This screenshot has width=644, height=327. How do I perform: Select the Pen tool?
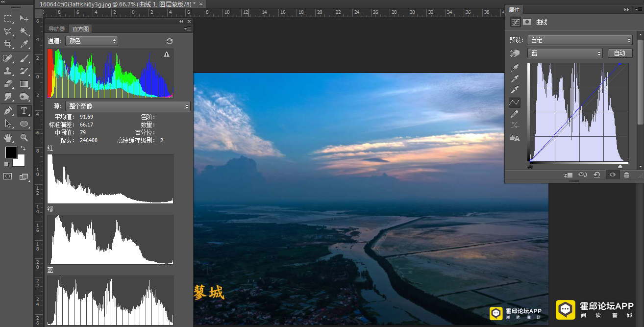8,111
